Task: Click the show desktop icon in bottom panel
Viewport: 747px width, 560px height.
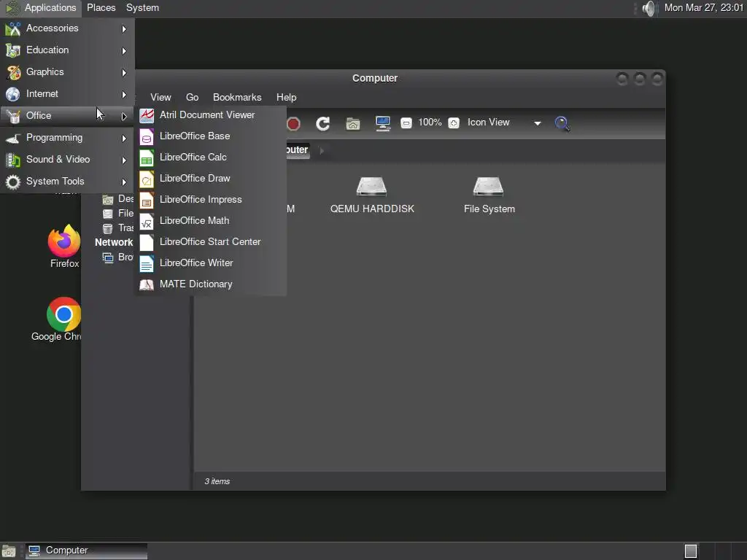Action: point(9,551)
